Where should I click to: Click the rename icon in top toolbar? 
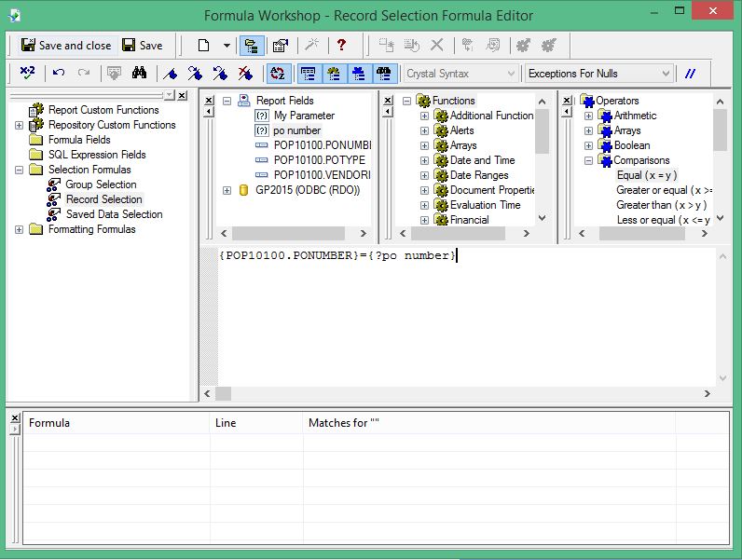(412, 46)
